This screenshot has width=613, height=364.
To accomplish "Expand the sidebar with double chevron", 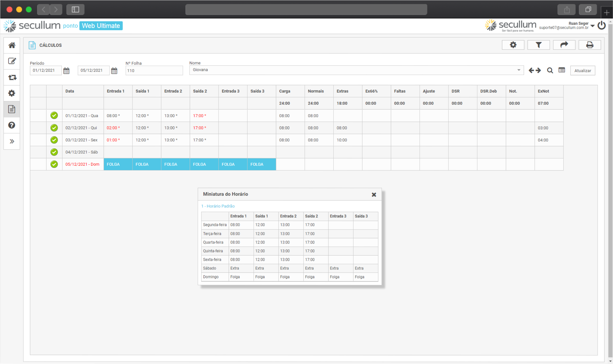I will pos(12,142).
